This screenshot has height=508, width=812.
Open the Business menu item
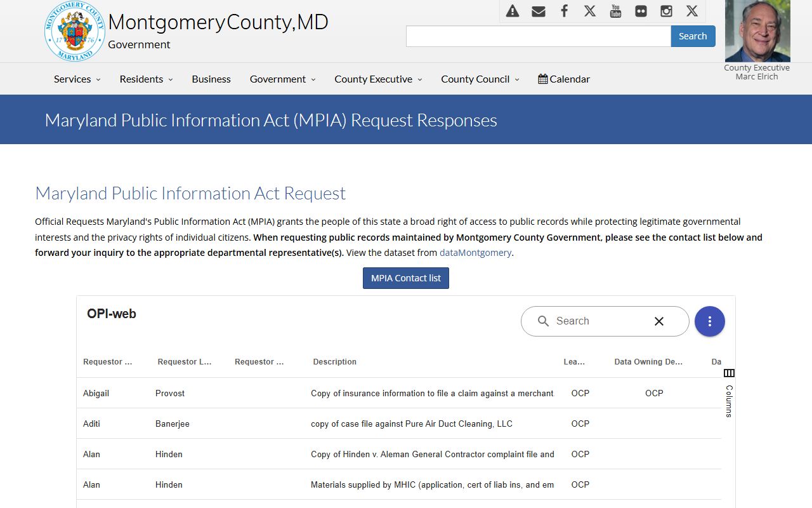(x=211, y=79)
